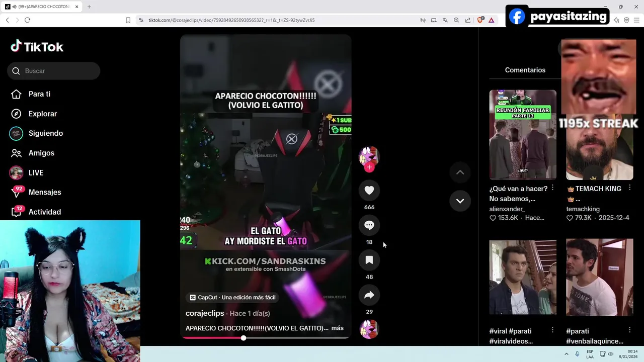This screenshot has width=644, height=362.
Task: Close the APARECIO CHOCOTON tab
Action: coord(76,7)
